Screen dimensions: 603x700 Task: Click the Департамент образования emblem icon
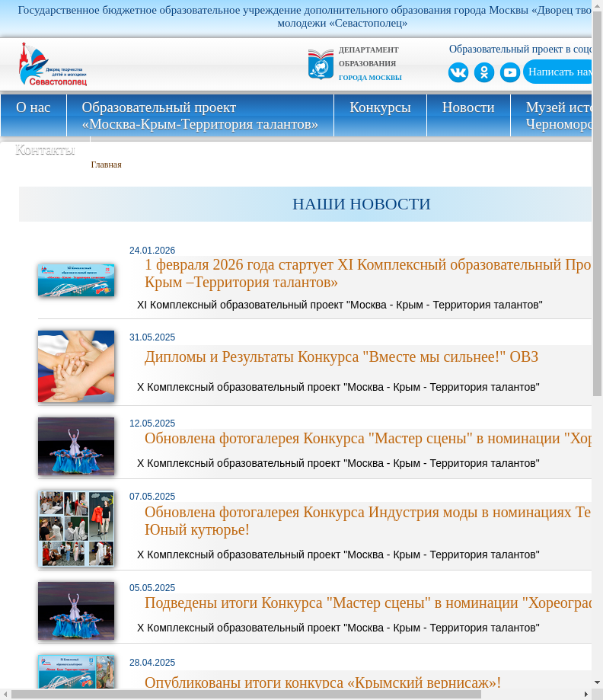pos(321,64)
